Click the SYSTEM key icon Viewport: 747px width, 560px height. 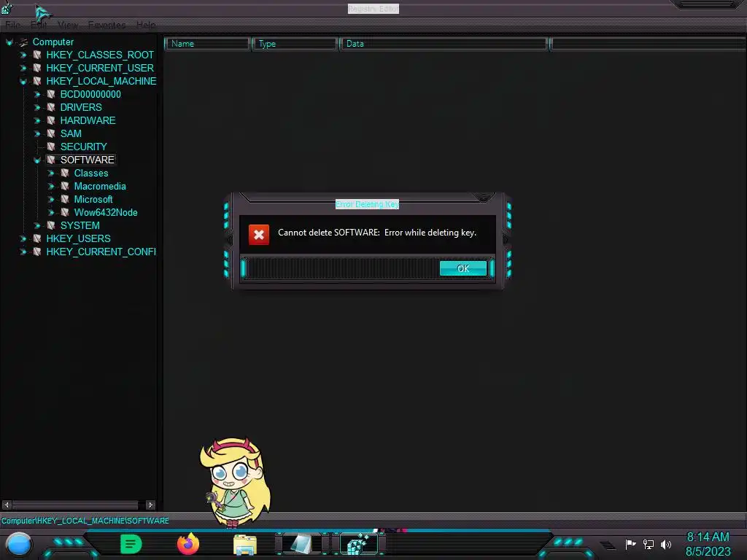point(51,226)
